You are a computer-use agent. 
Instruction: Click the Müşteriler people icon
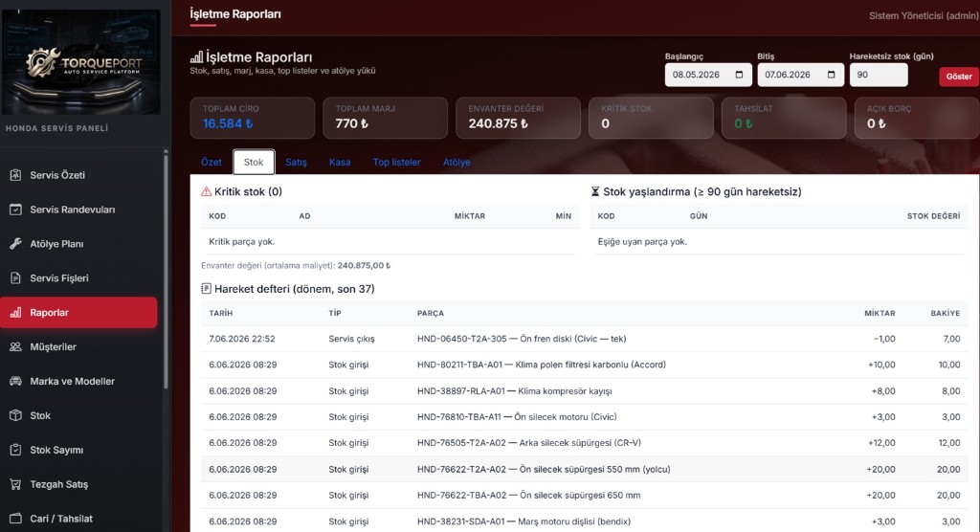(15, 347)
